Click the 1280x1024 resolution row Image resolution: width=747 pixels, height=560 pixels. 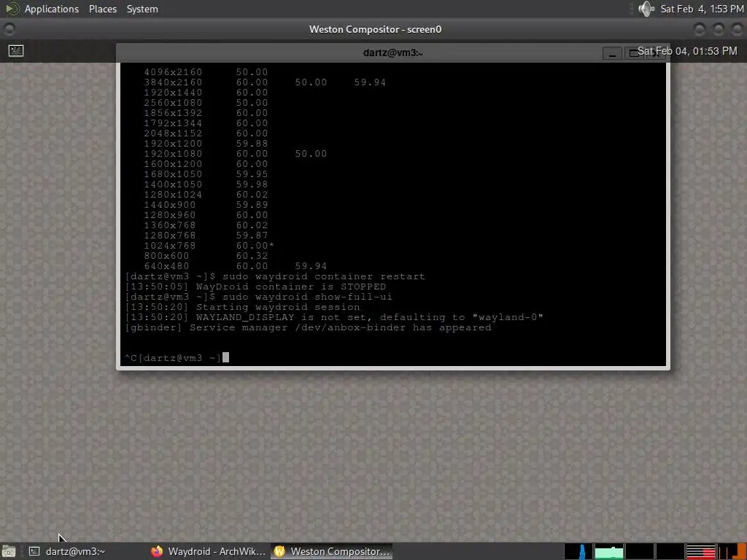[x=206, y=195]
